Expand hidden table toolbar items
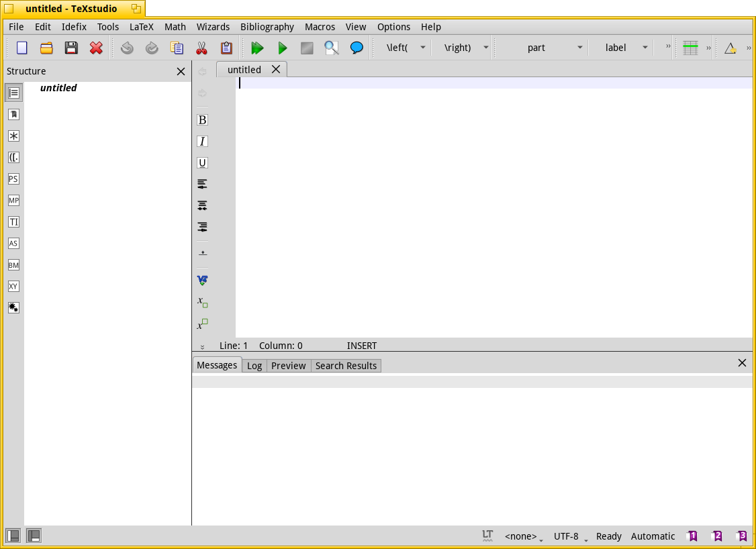 coord(709,47)
